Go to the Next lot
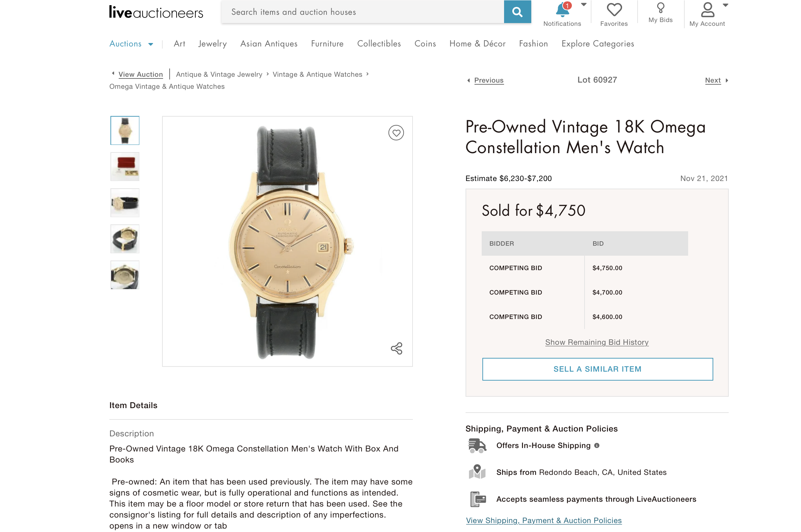This screenshot has width=801, height=532. pos(713,81)
